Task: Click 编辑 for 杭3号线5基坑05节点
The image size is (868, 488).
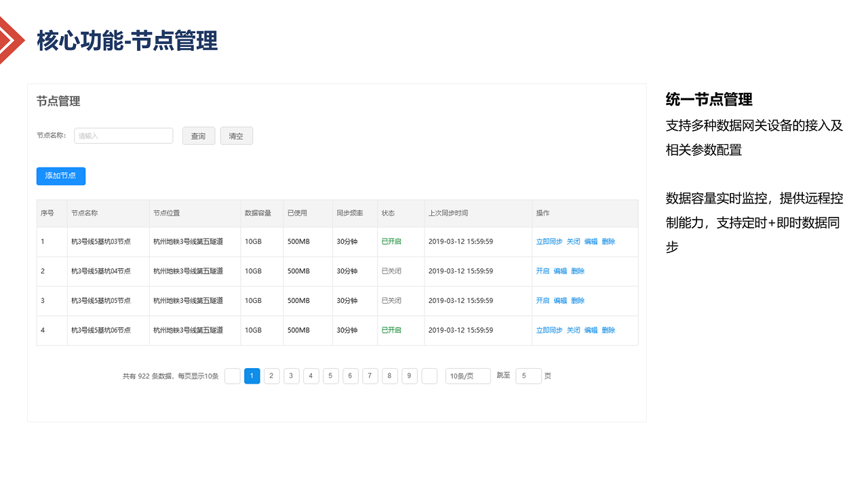Action: coord(560,300)
